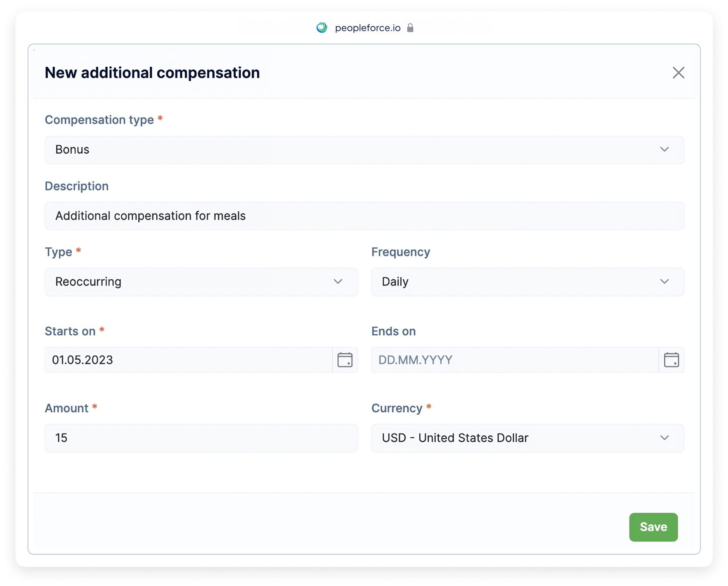Viewport: 728px width, 586px height.
Task: Open the Currency dropdown showing USD
Action: coord(527,438)
